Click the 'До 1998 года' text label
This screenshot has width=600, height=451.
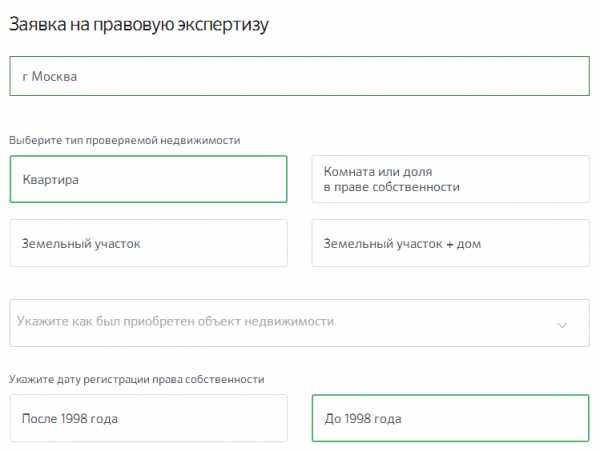tap(364, 419)
